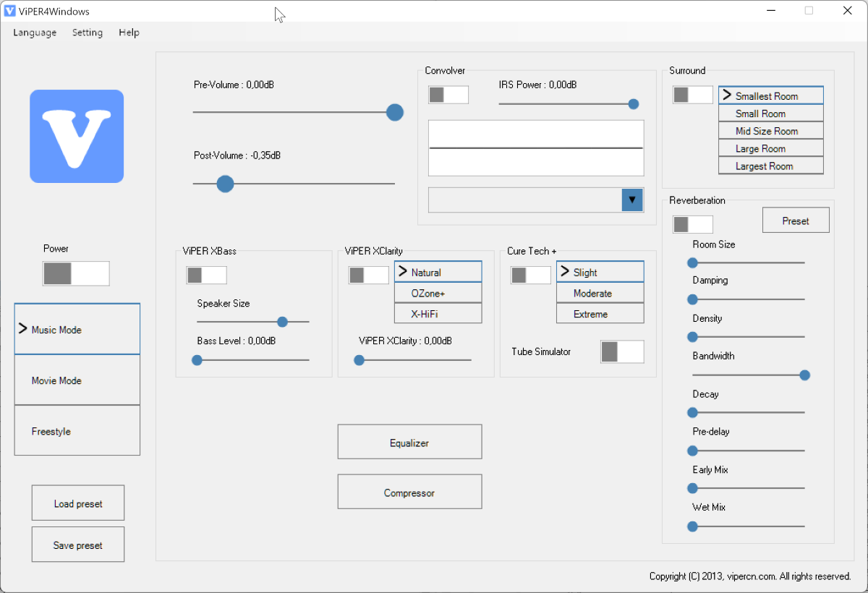Toggle the main Power switch
Viewport: 868px width, 593px height.
click(x=76, y=273)
